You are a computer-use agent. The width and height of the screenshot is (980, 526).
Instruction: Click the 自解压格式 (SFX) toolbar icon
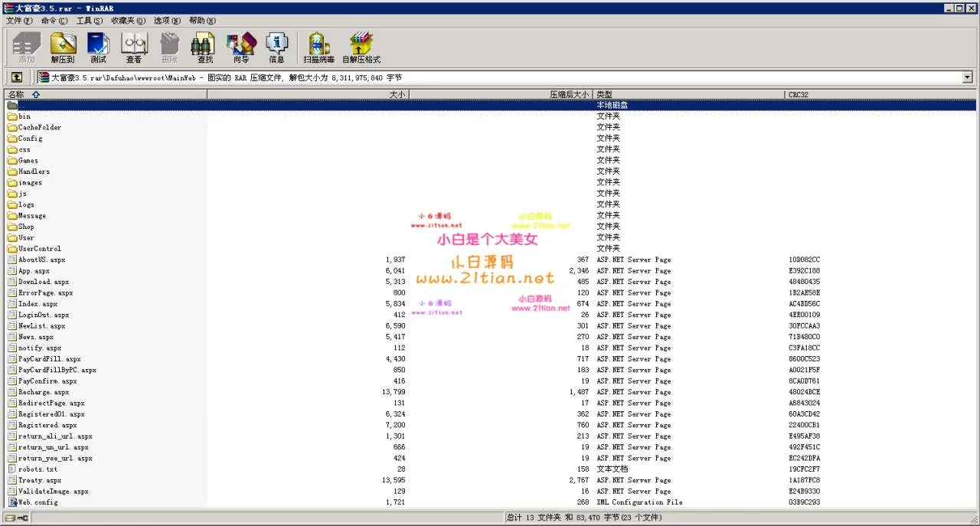pyautogui.click(x=361, y=47)
